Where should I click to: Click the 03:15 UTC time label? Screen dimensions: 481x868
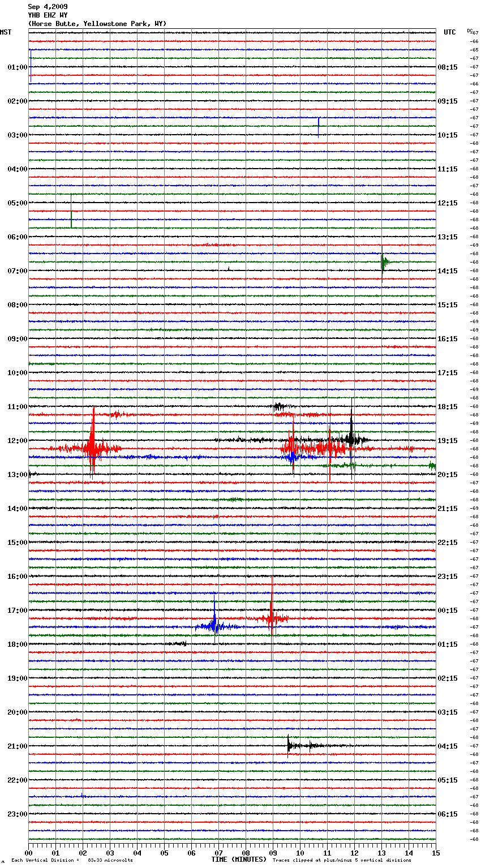[x=448, y=712]
